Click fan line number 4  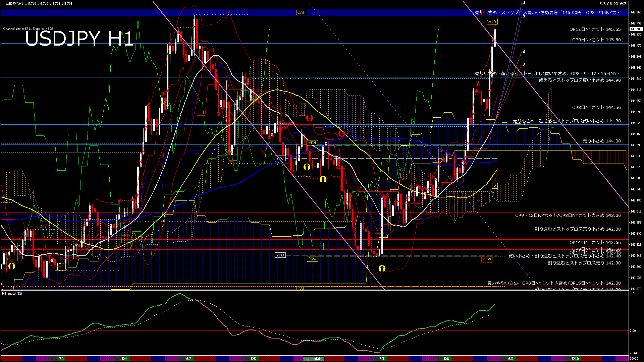point(524,52)
